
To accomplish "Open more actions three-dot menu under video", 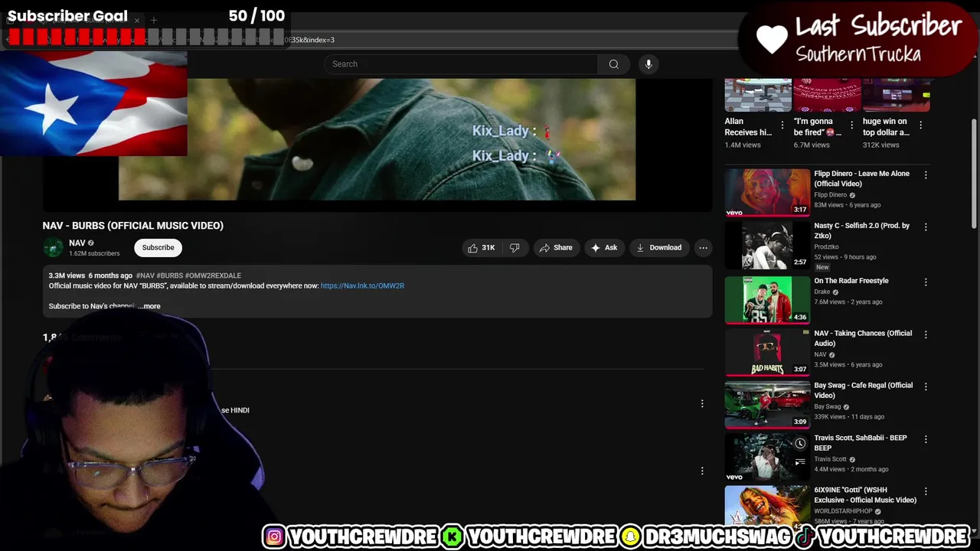I will click(x=703, y=247).
